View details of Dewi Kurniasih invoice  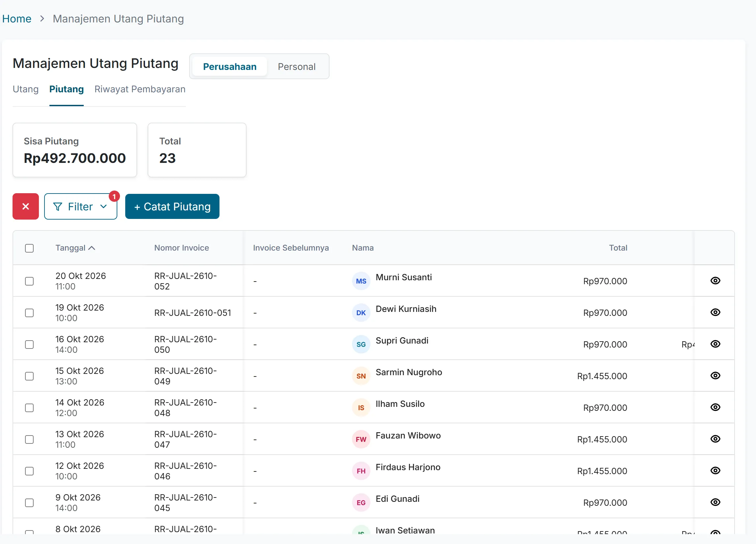pos(715,312)
